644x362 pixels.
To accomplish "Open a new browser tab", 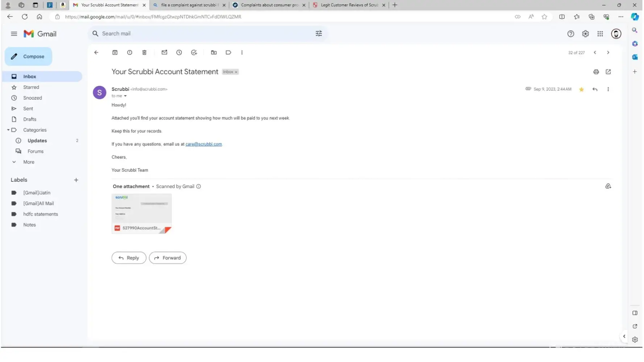I will click(x=395, y=5).
